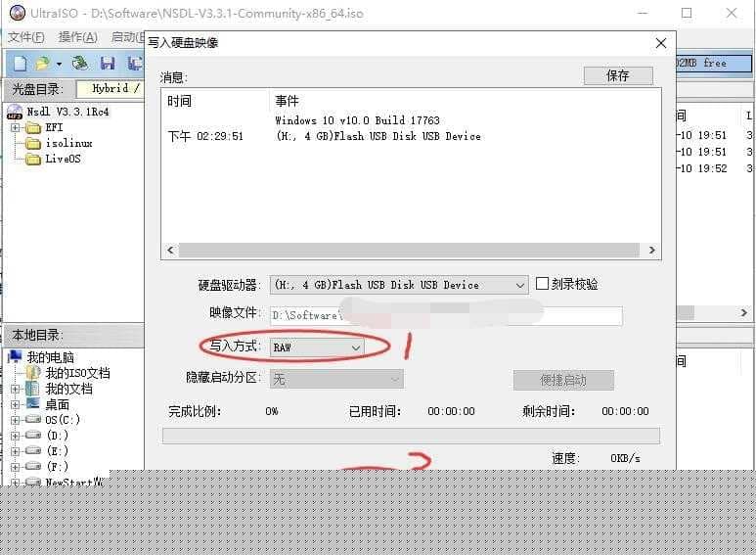Enable the 刻录校验 checkbox
756x555 pixels.
(x=542, y=283)
